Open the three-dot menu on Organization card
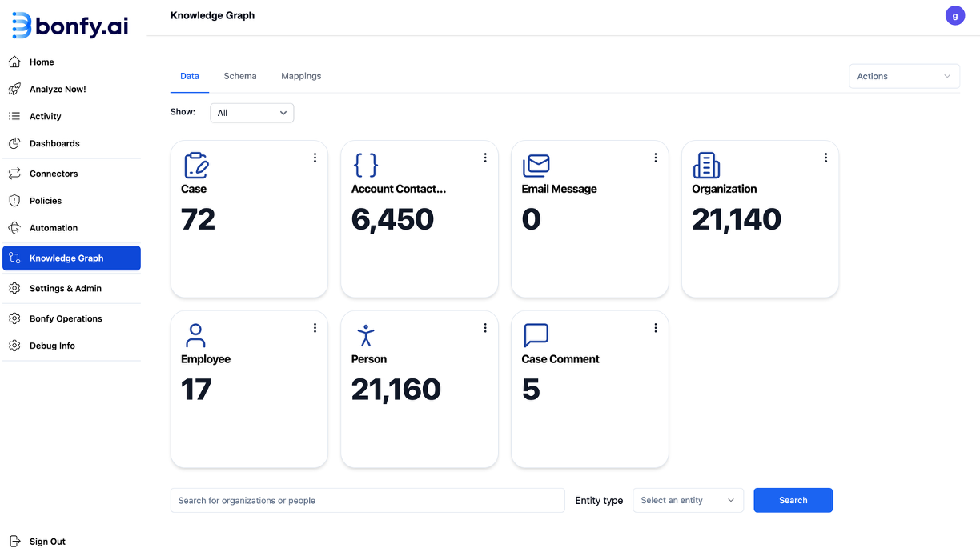This screenshot has height=560, width=980. click(825, 158)
